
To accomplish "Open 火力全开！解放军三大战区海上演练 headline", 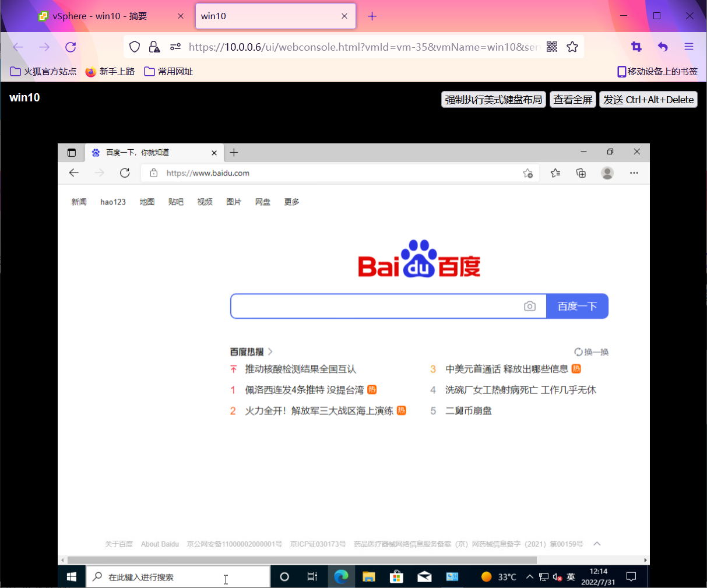I will [319, 411].
